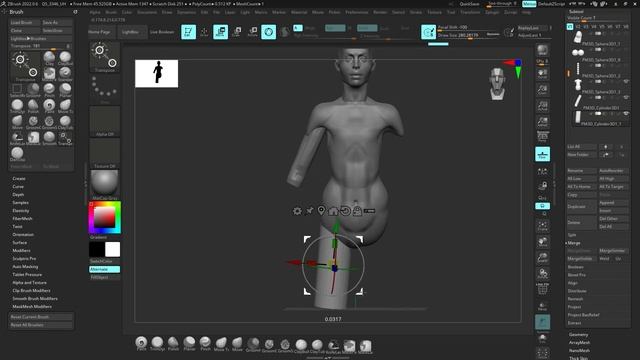Click the right-shelf Rotate view icon
This screenshot has width=640, height=360.
click(x=542, y=273)
